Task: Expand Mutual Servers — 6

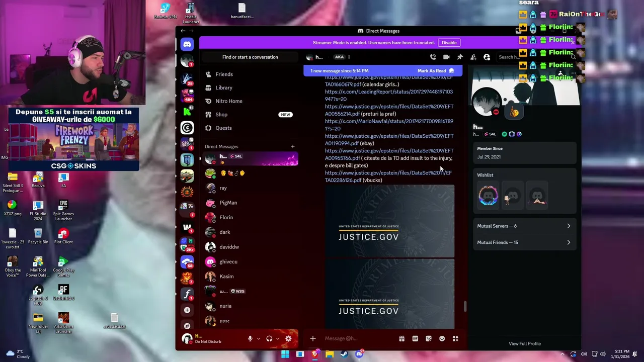Action: tap(524, 226)
